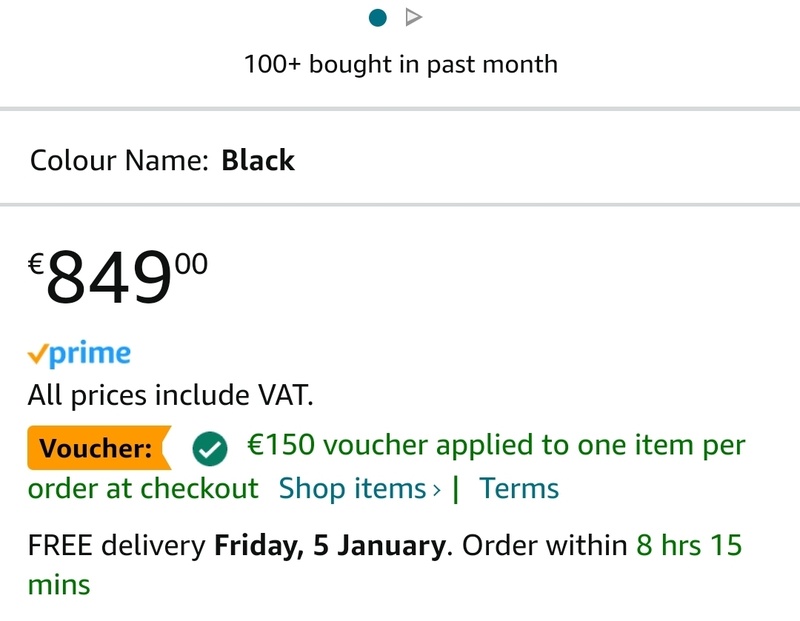Screen dimensions: 800x621
Task: Open the Shop items link
Action: (x=352, y=489)
